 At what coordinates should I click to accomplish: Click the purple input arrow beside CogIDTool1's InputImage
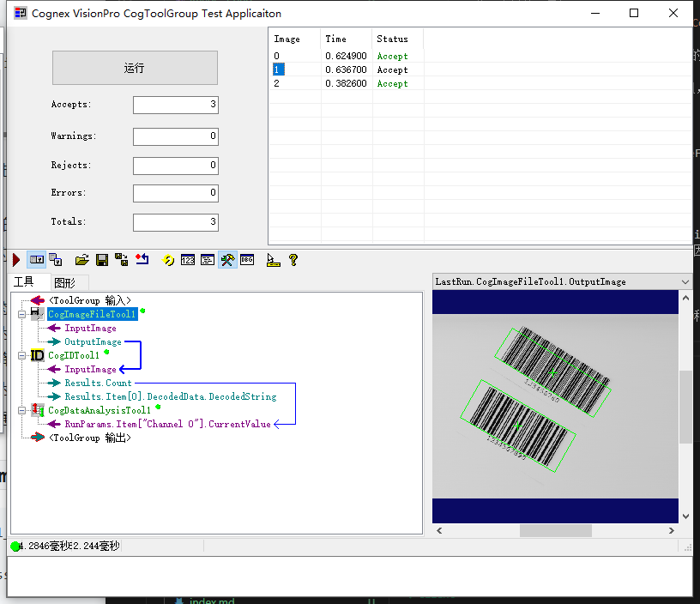point(54,369)
